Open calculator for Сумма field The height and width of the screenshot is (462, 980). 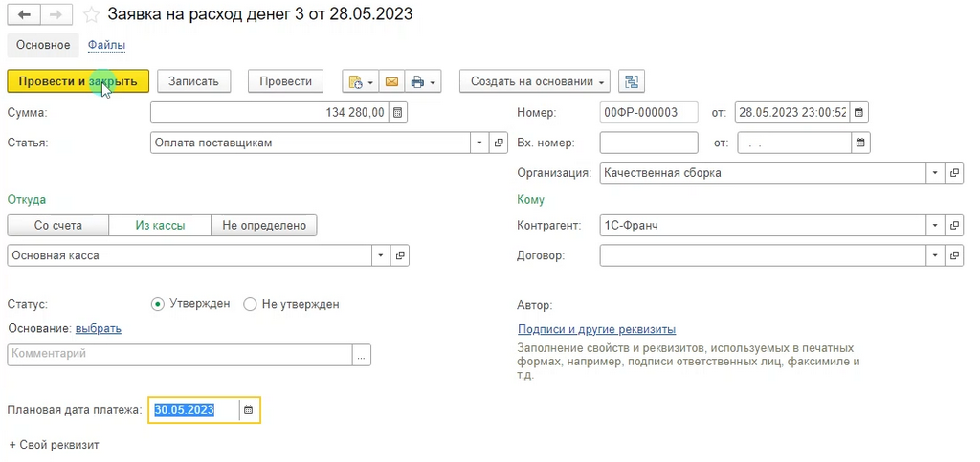pos(397,113)
